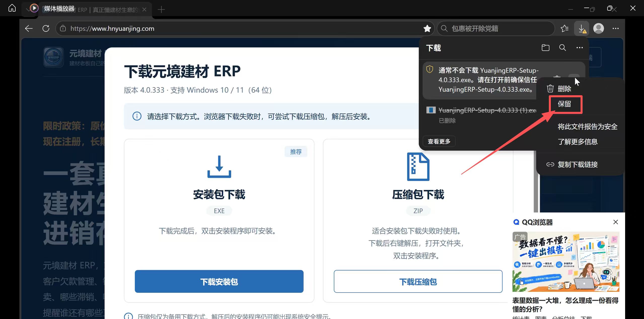Click the site lock icon in the address bar
The width and height of the screenshot is (644, 319).
(x=63, y=28)
